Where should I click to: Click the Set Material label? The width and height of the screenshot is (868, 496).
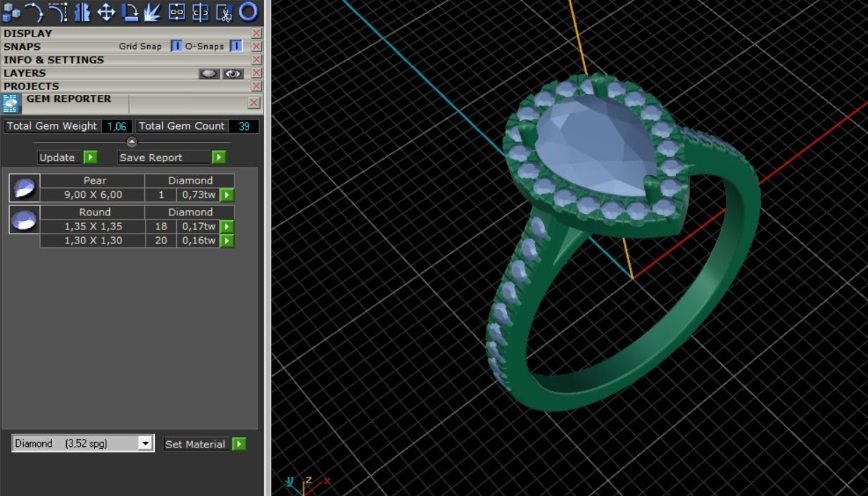(x=195, y=444)
